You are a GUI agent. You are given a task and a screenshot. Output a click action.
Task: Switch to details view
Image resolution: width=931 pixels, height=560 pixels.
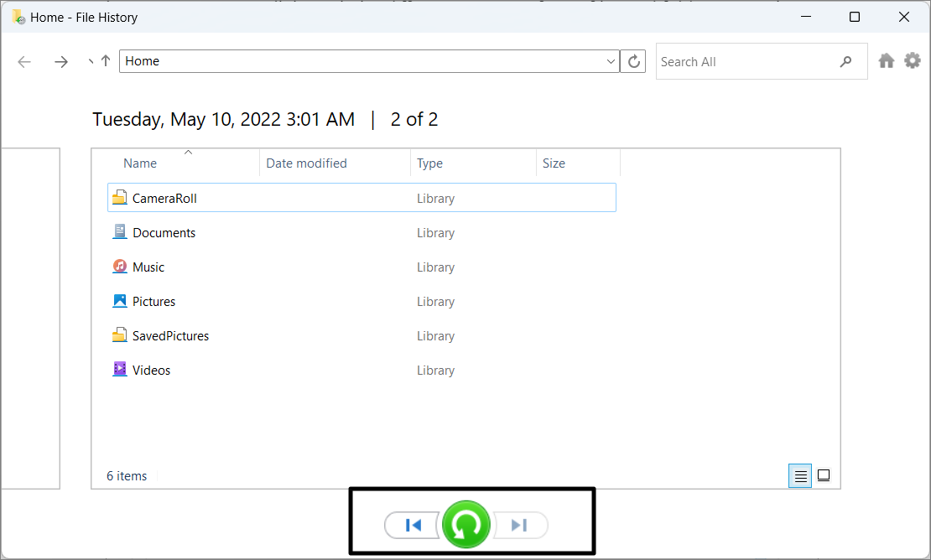800,476
